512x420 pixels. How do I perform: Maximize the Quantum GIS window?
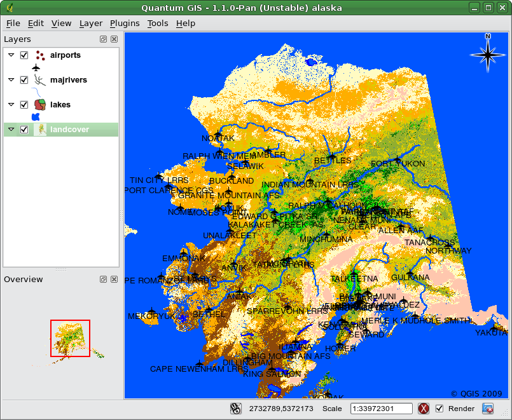(488, 8)
